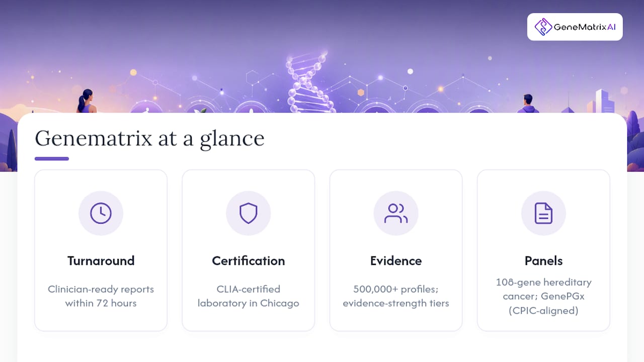Click 'CLIA-certified laboratory in Chicago' text
The height and width of the screenshot is (362, 644).
click(248, 296)
